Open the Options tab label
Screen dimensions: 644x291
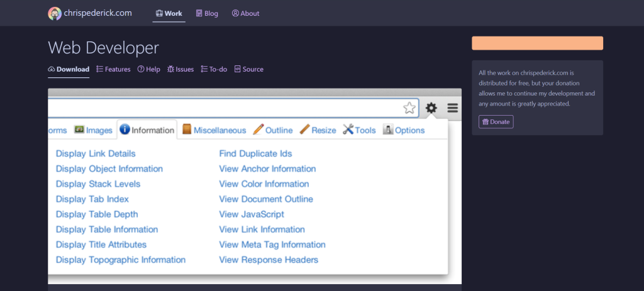click(410, 131)
